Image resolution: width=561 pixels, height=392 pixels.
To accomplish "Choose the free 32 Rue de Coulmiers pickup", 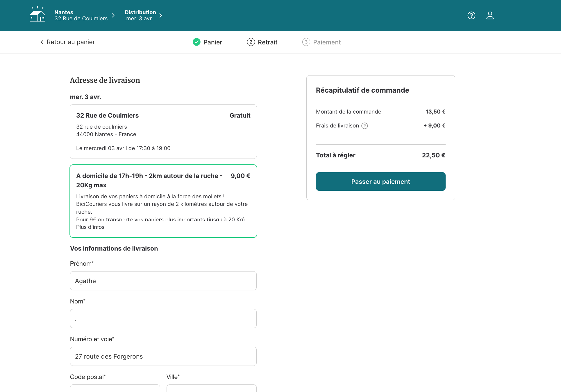I will [x=163, y=132].
